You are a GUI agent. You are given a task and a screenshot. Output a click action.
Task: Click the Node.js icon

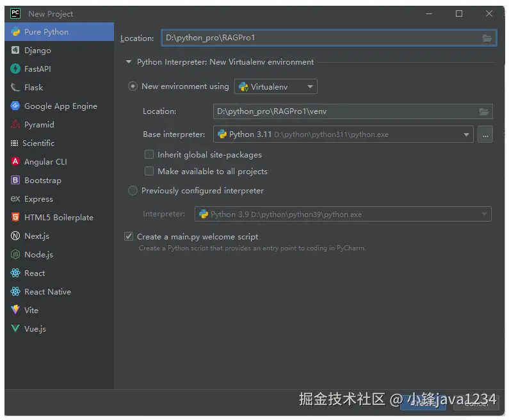[15, 254]
